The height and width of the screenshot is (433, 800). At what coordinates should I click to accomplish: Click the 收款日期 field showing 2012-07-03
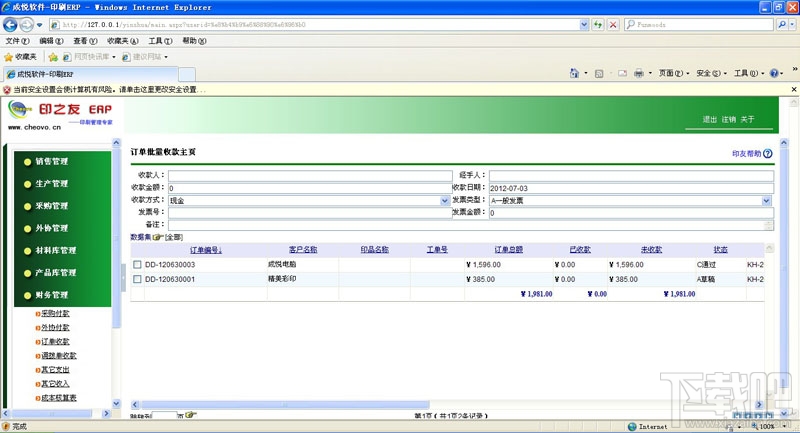click(631, 188)
